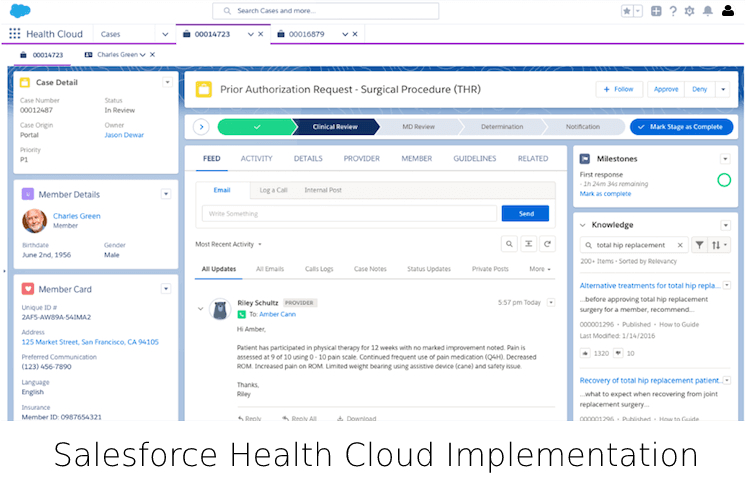Open the user profile avatar
The width and height of the screenshot is (746, 480).
point(728,10)
